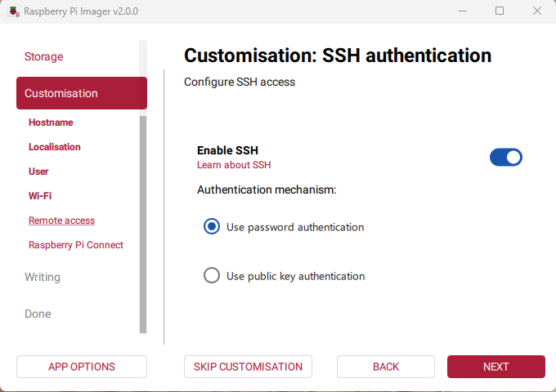This screenshot has width=556, height=392.
Task: Open App Options
Action: 82,367
